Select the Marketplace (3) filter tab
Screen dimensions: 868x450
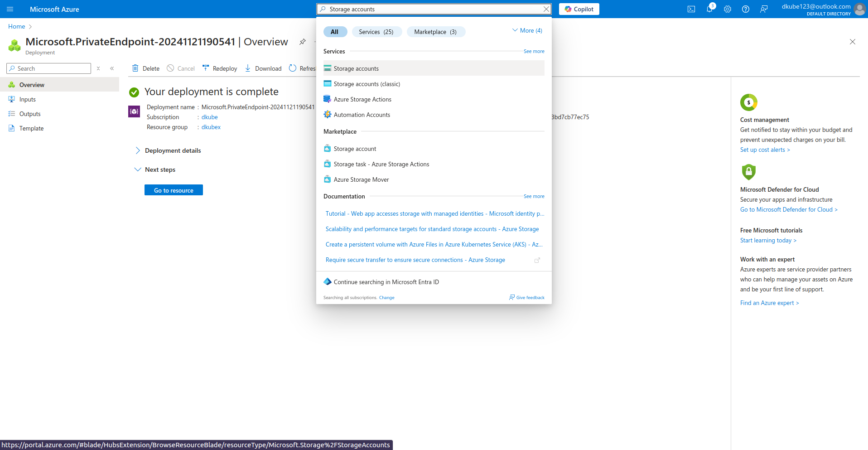pos(435,32)
